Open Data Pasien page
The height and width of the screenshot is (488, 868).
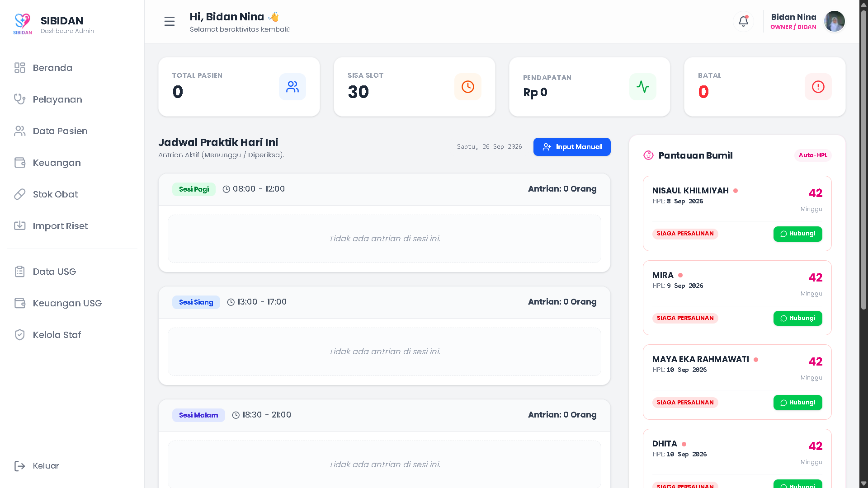(72, 131)
